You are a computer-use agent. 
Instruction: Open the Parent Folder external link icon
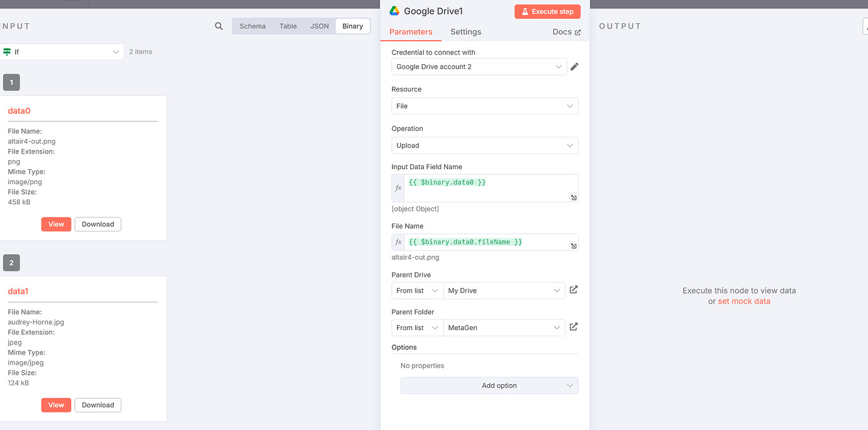pyautogui.click(x=574, y=327)
